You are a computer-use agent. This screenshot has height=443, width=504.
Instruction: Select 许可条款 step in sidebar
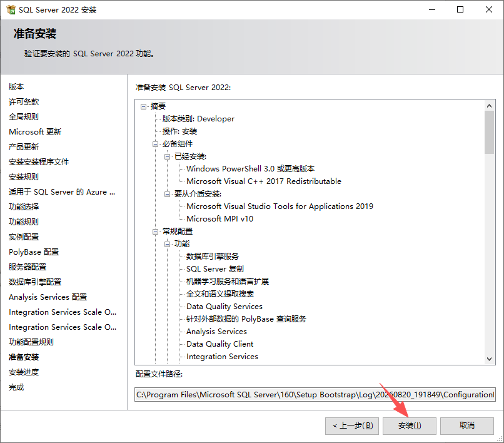coord(24,101)
